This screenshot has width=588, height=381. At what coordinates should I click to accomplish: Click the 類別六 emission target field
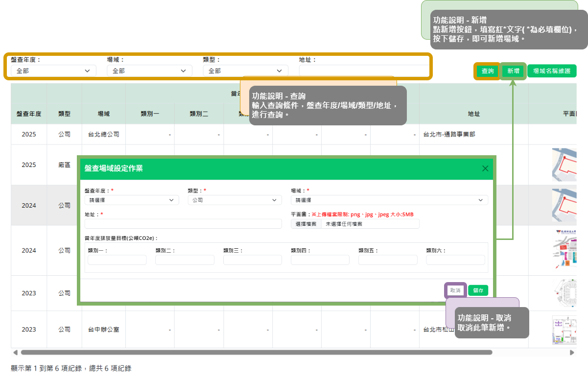pos(455,260)
